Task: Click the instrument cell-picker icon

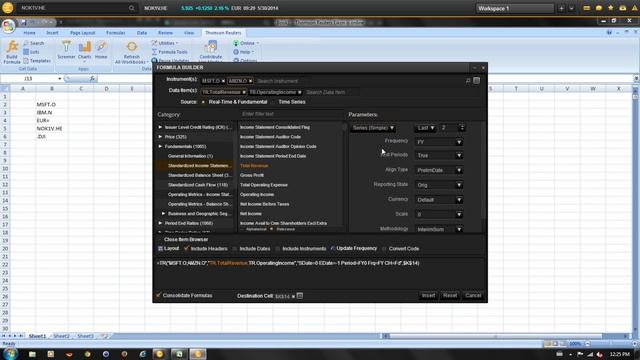Action: click(x=476, y=81)
